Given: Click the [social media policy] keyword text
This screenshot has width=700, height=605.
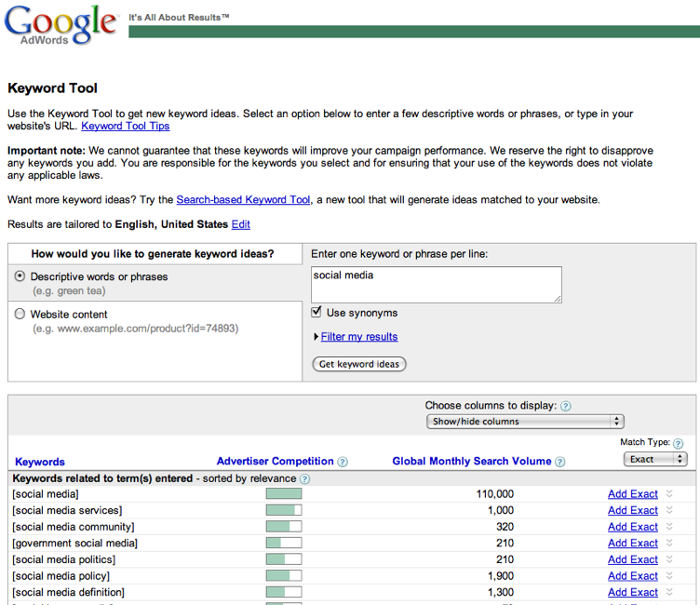Looking at the screenshot, I should click(61, 576).
